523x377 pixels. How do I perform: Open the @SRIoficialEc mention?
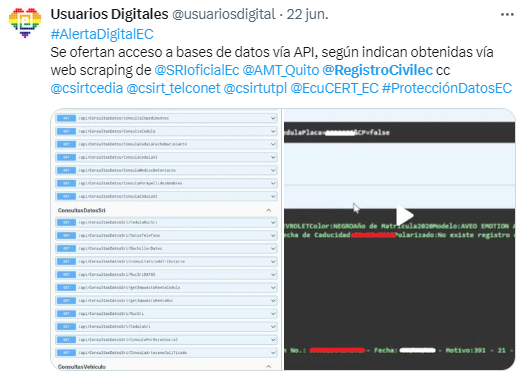click(197, 70)
